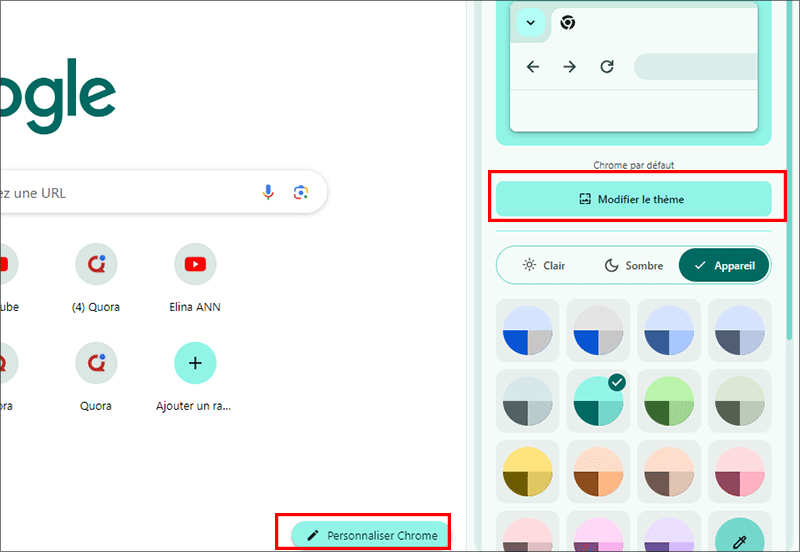800x552 pixels.
Task: Select the Clair light mode option
Action: [x=544, y=265]
